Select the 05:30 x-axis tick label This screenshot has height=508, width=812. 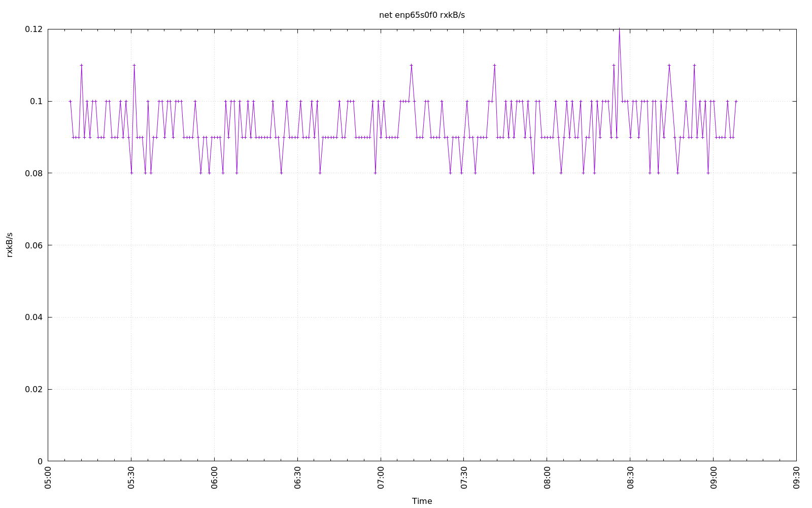point(131,478)
